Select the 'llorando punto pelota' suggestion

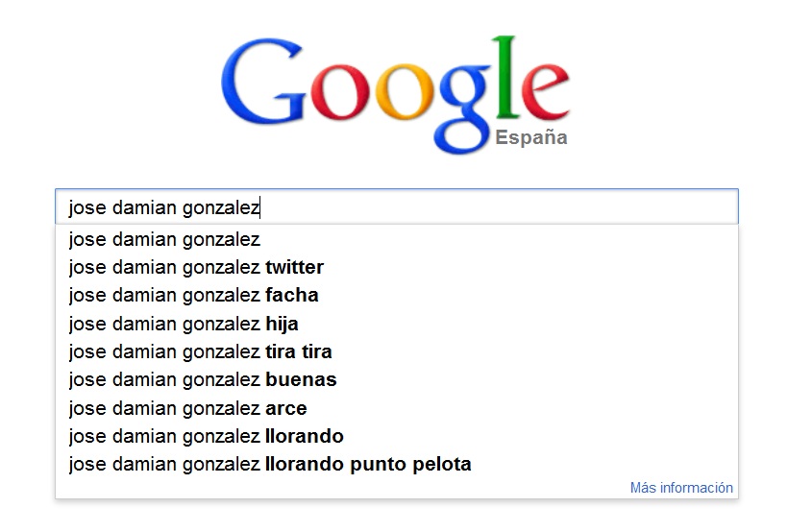397,464
